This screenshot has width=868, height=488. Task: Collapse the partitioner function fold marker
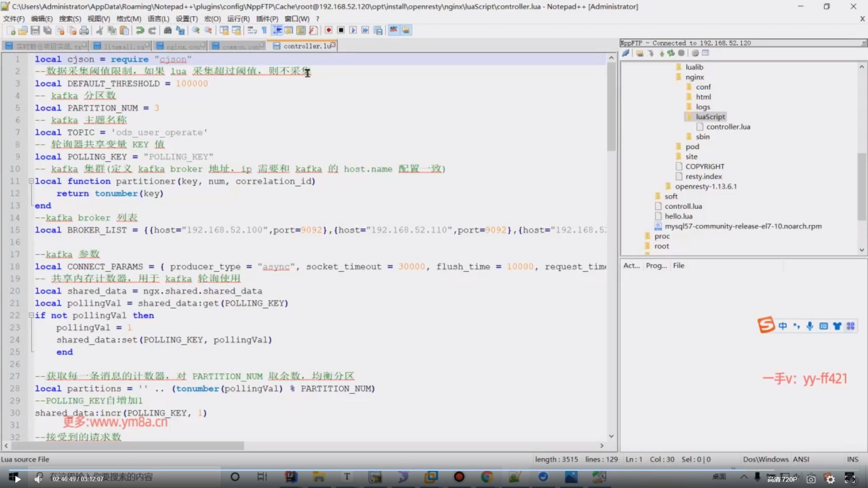[x=31, y=181]
